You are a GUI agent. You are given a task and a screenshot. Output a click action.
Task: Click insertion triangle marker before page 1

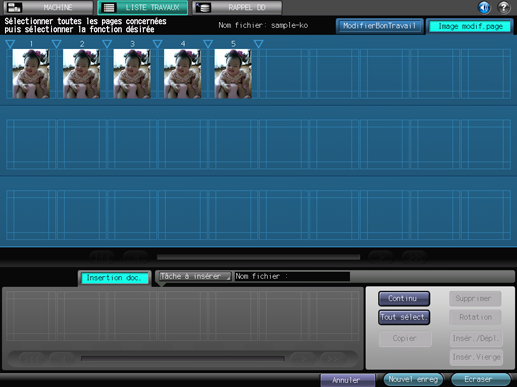coord(10,44)
